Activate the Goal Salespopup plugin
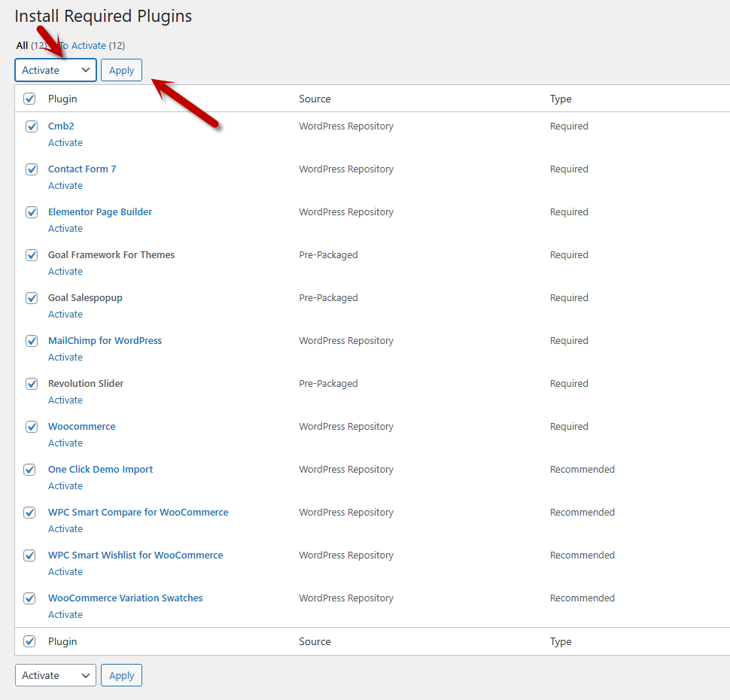This screenshot has height=700, width=730. (x=65, y=315)
